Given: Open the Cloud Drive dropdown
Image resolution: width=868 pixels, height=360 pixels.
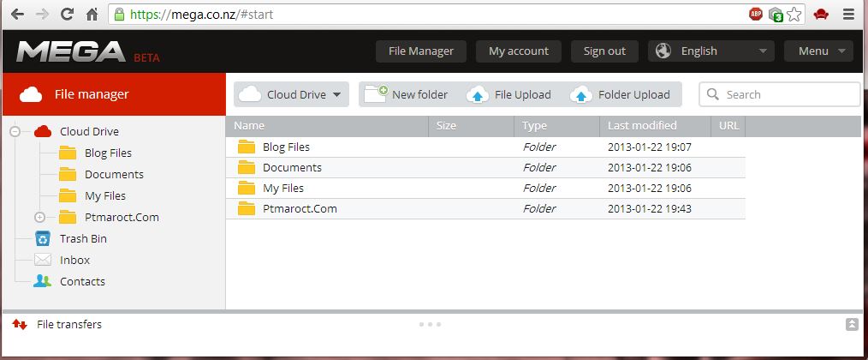Looking at the screenshot, I should click(292, 94).
